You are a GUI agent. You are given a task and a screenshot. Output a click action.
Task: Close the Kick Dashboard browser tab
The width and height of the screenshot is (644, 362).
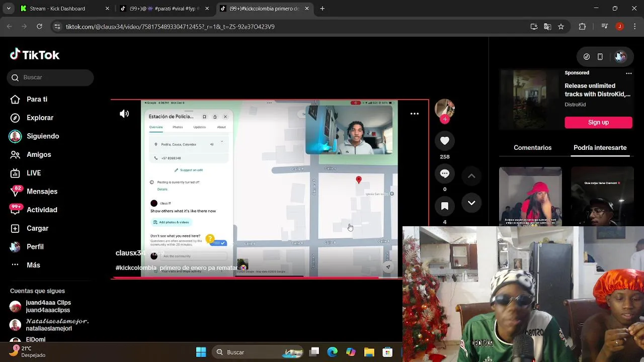[107, 9]
